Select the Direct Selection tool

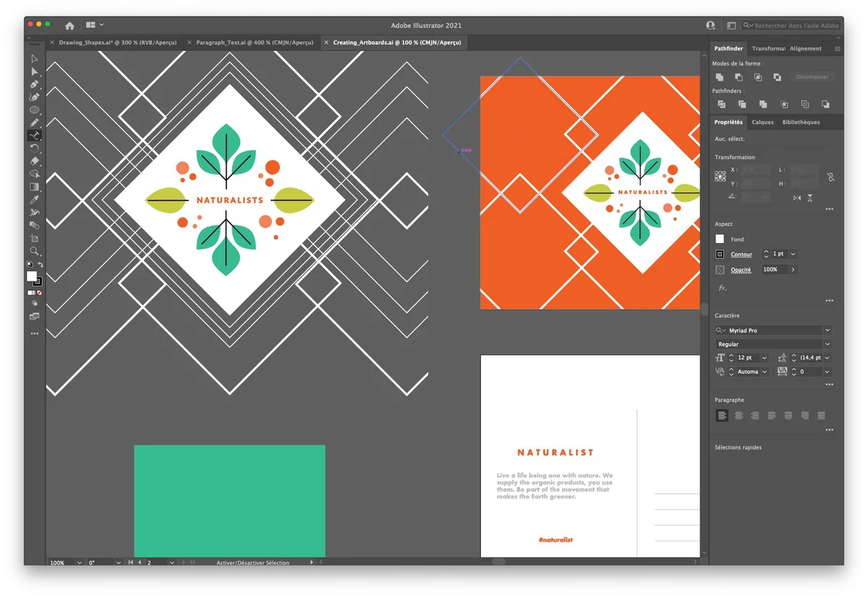(34, 72)
